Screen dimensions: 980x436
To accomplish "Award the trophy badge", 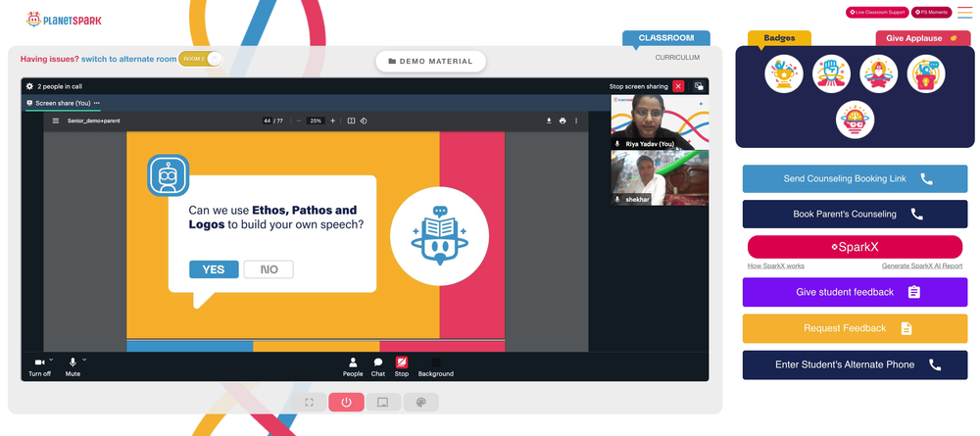I will pyautogui.click(x=784, y=73).
